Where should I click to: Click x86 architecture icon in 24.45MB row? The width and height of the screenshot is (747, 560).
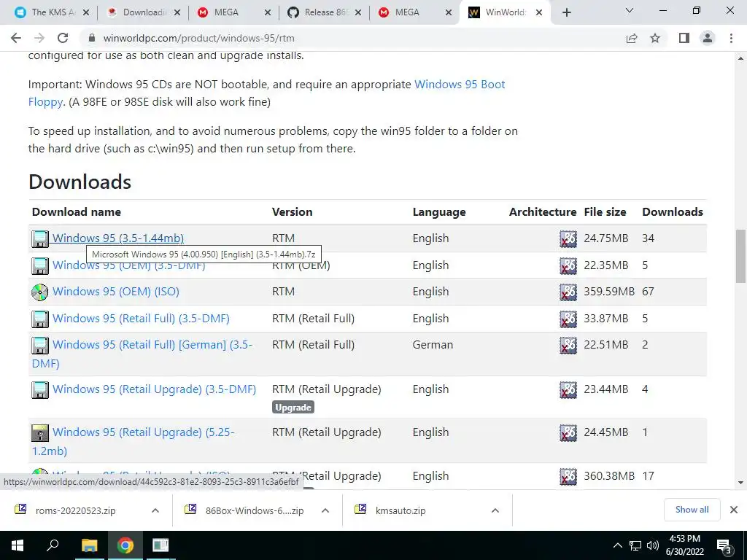tap(568, 433)
